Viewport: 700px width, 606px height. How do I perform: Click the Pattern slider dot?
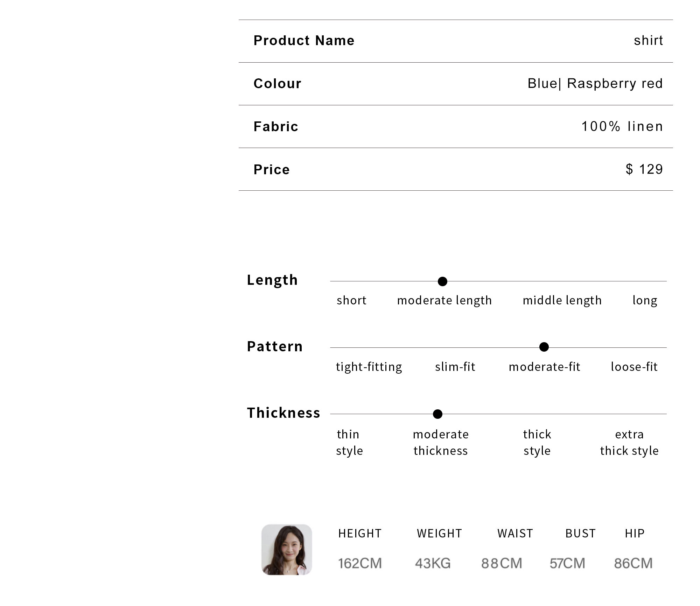click(544, 347)
